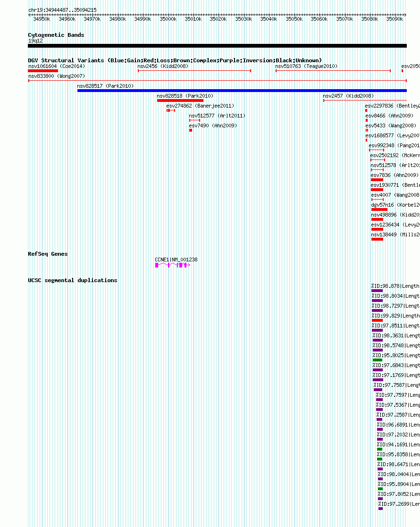Select the red bar under %ID:99.829
Image resolution: width=420 pixels, height=527 pixels.
click(378, 321)
